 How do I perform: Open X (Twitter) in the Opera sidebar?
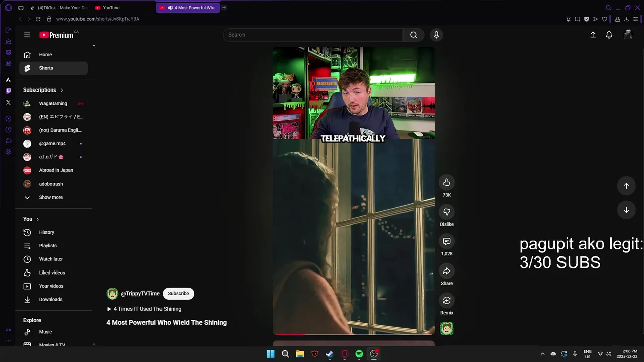point(8,102)
